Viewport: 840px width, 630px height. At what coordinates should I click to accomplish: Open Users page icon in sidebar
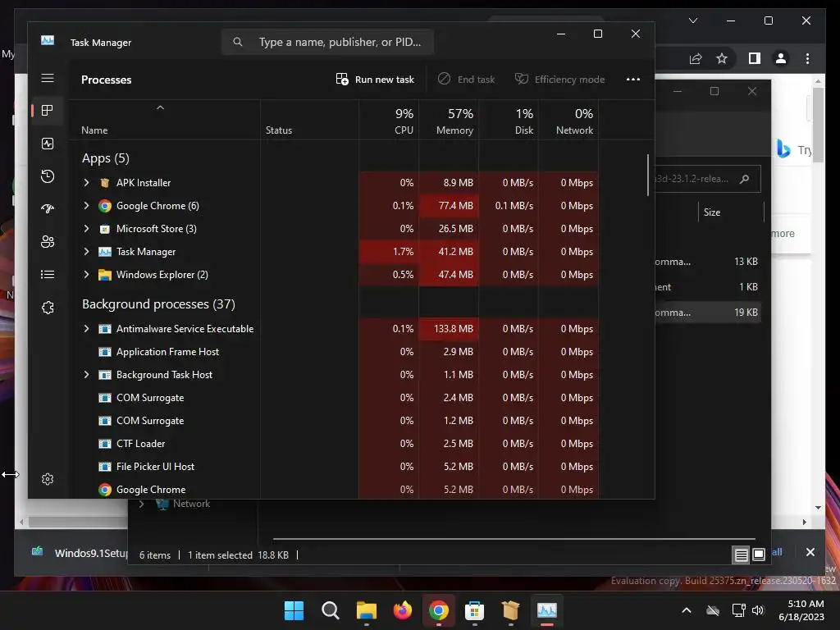click(47, 242)
